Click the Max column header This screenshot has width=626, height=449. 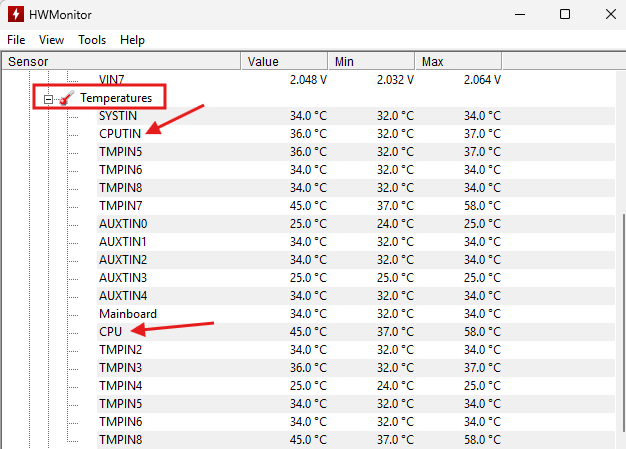click(458, 61)
